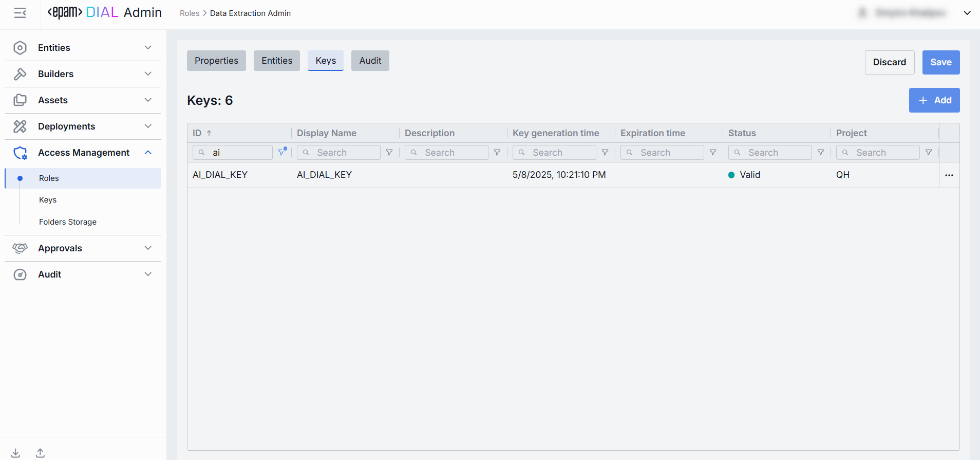Open Folders Storage in the sidebar

point(68,222)
